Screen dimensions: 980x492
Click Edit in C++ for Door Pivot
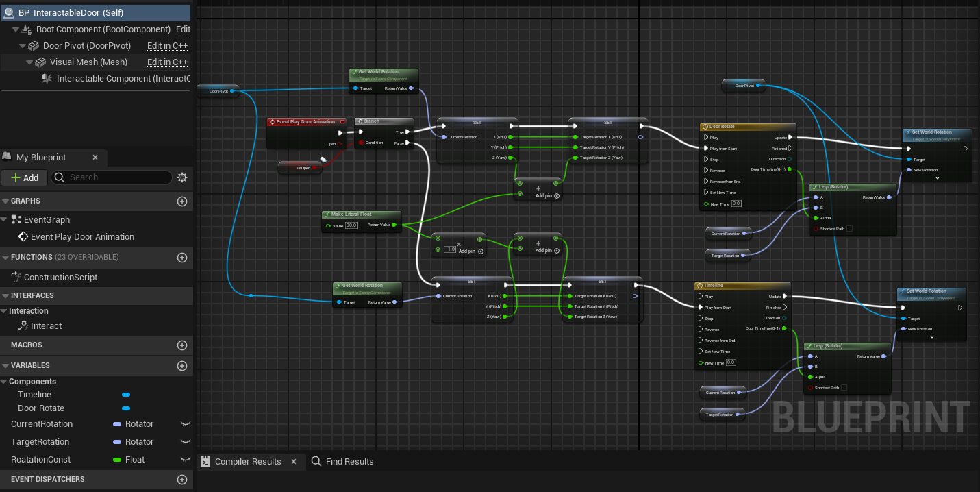pyautogui.click(x=167, y=46)
